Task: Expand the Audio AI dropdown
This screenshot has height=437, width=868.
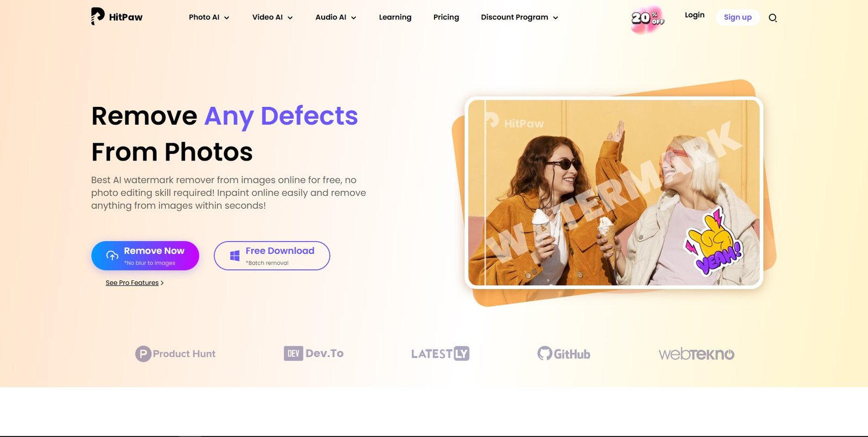Action: 336,17
